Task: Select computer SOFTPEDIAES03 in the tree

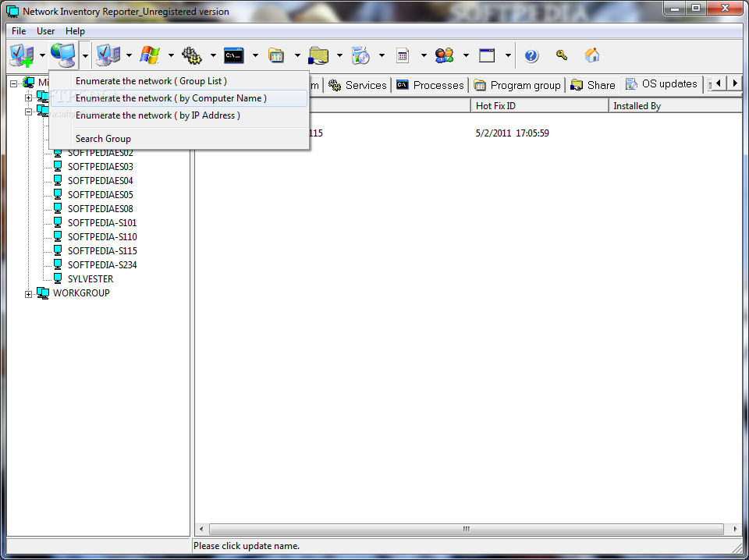Action: 101,167
